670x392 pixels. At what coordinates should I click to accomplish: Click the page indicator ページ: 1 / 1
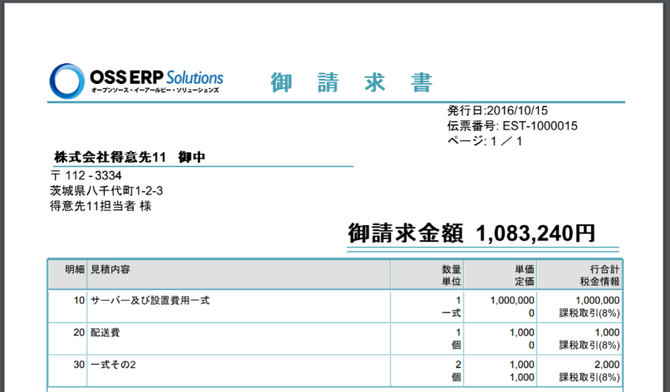(x=485, y=141)
